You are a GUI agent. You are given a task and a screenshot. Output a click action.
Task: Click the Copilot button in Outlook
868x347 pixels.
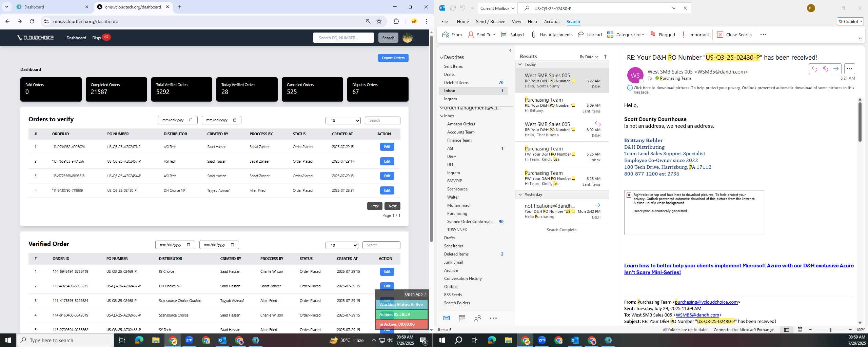(850, 21)
